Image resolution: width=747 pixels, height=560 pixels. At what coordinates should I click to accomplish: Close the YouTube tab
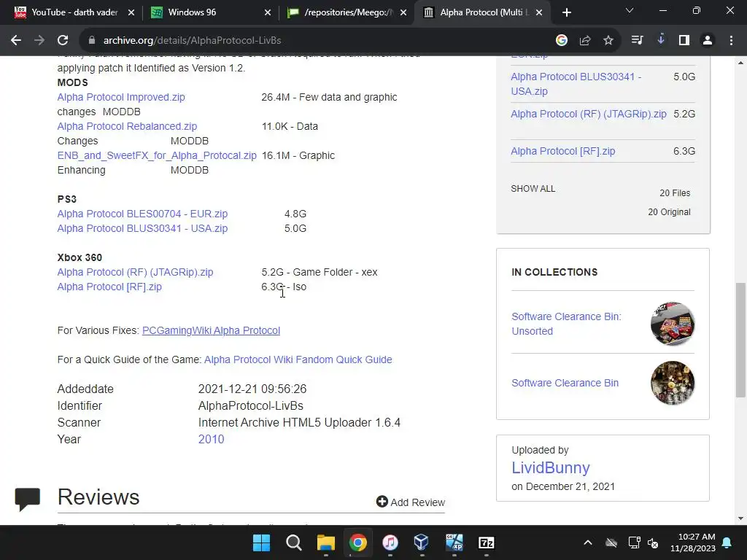(x=131, y=12)
